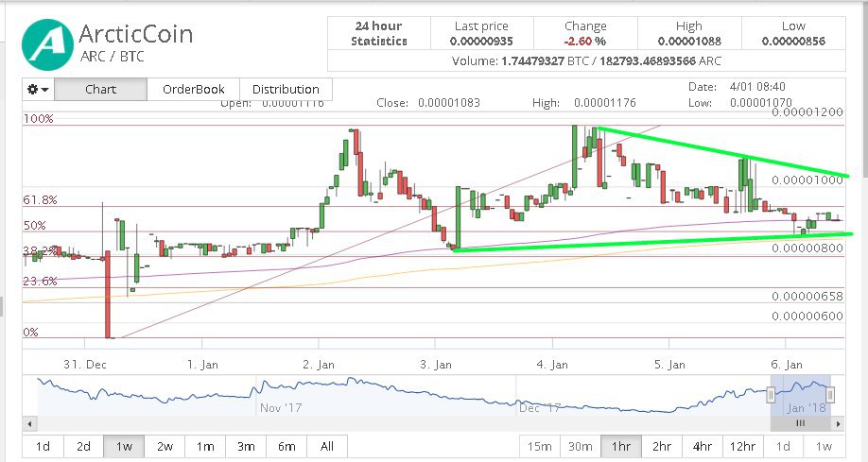Click the navigator scrollbar thumb
The image size is (868, 462).
point(801,424)
